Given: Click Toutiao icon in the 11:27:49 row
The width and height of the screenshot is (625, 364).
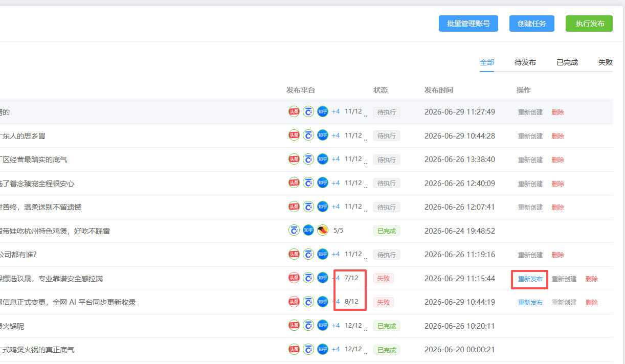Looking at the screenshot, I should click(x=294, y=111).
